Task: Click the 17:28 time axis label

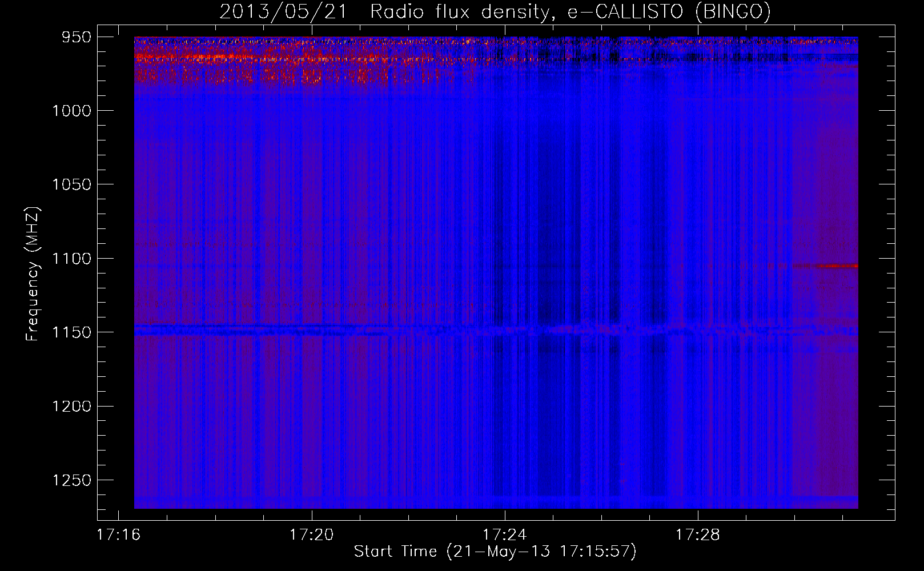Action: point(698,535)
